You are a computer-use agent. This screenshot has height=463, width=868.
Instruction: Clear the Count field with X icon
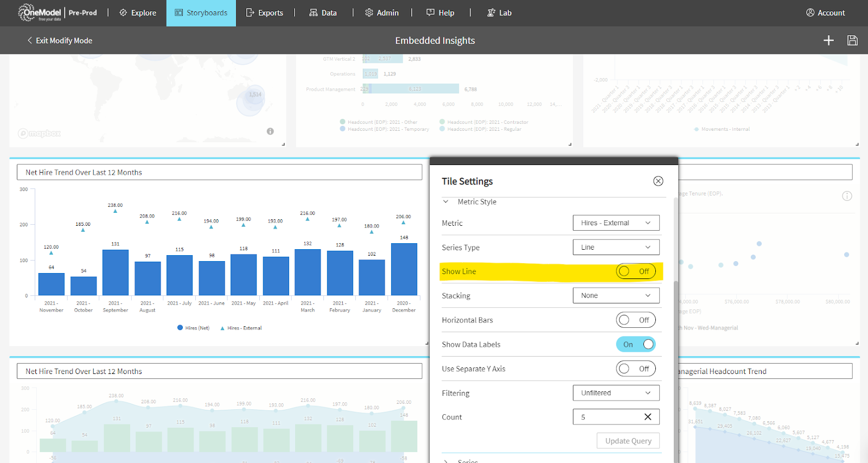point(648,417)
